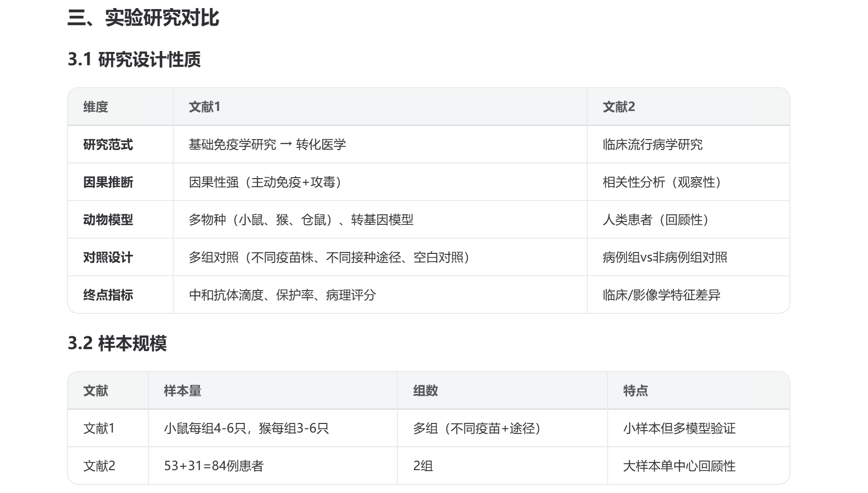The height and width of the screenshot is (493, 868).
Task: Click the 3.2 样本规模 subheading
Action: pyautogui.click(x=117, y=343)
